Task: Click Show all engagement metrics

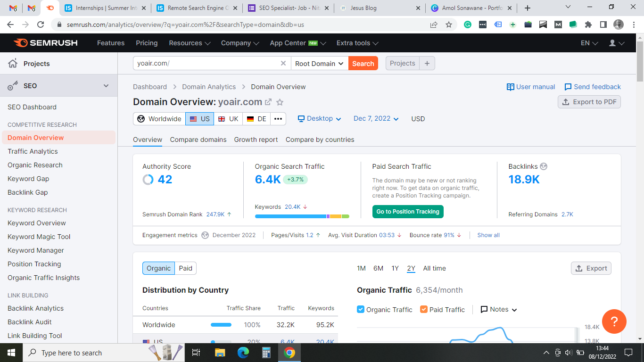Action: pos(488,235)
